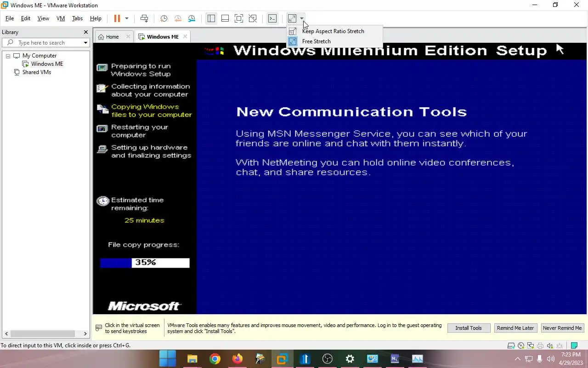The width and height of the screenshot is (588, 368).
Task: Toggle the thumbnail bar view icon
Action: coord(225,18)
